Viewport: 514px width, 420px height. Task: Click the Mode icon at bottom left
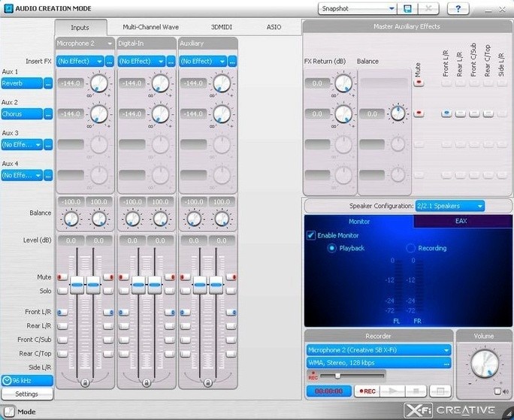click(8, 412)
